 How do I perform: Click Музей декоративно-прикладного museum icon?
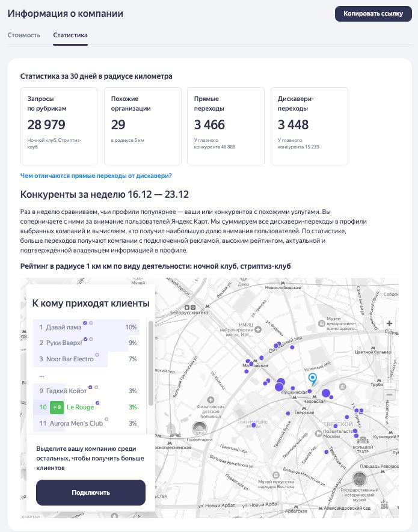(x=322, y=323)
